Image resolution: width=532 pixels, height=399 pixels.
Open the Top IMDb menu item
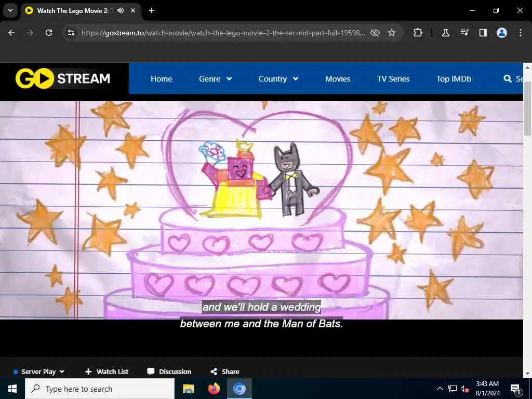pos(454,79)
